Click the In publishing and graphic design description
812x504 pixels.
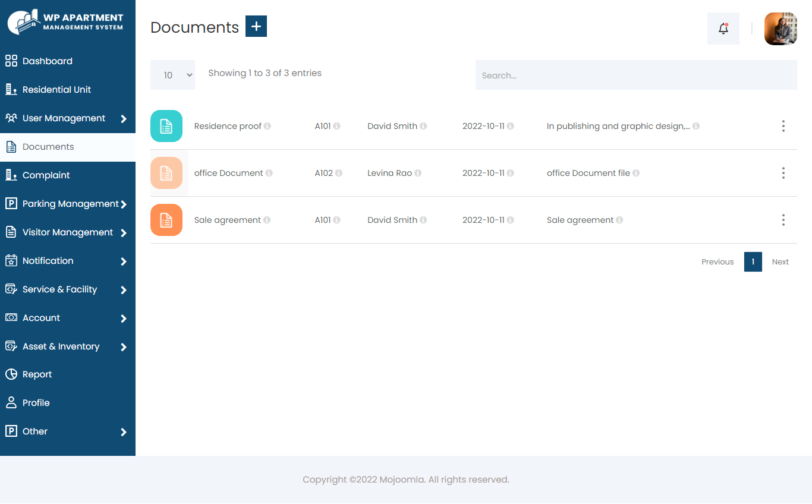pyautogui.click(x=618, y=126)
